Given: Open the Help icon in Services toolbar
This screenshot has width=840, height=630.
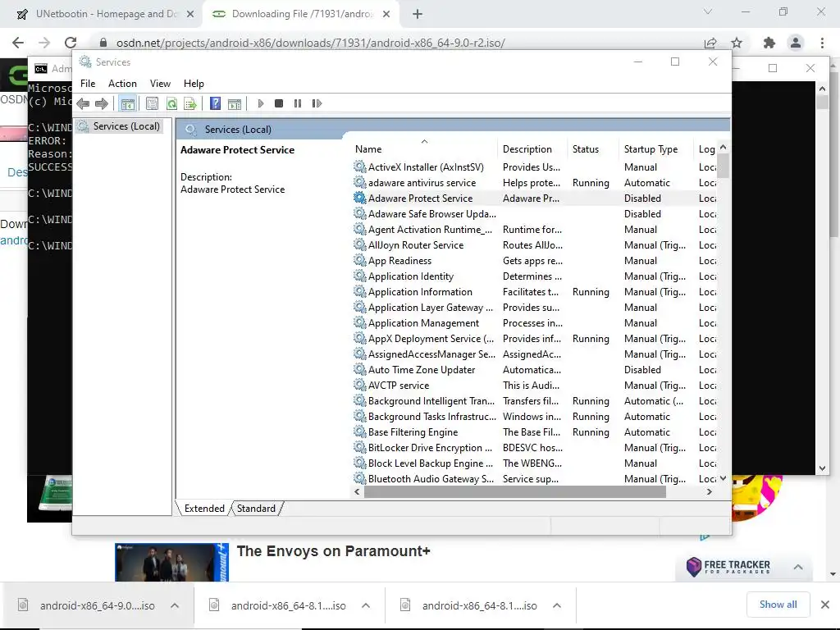Looking at the screenshot, I should 216,103.
